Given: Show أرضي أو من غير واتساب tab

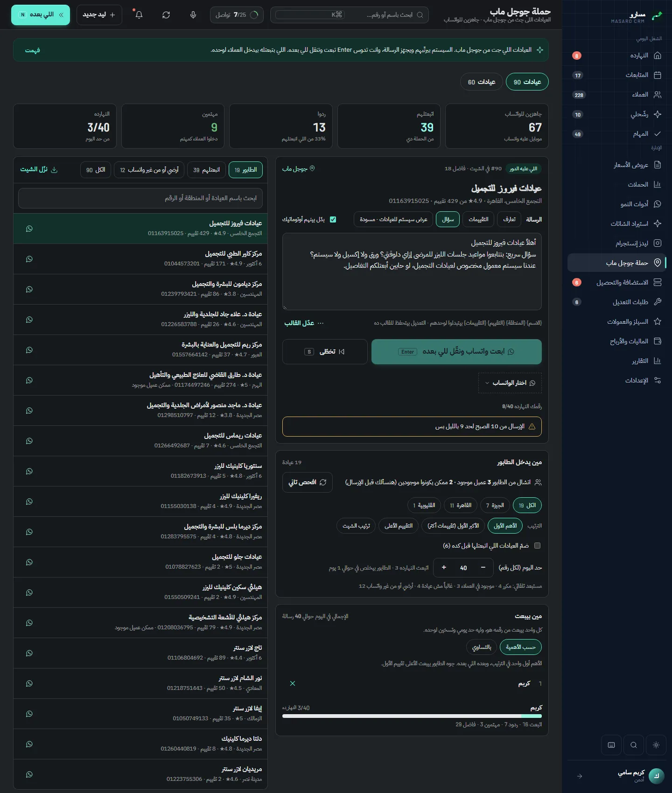Looking at the screenshot, I should pos(149,170).
